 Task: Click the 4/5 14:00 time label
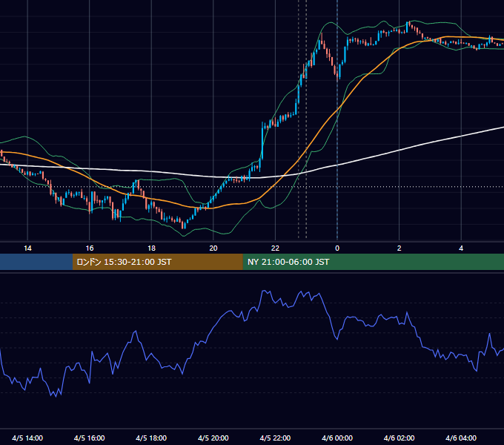pos(27,438)
